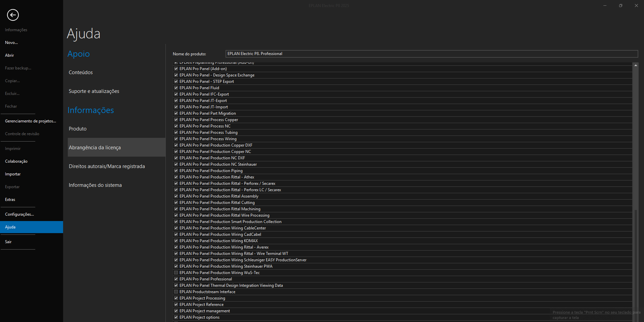Toggle Rittal Wire Processing checkbox
This screenshot has height=322, width=644.
coord(176,215)
